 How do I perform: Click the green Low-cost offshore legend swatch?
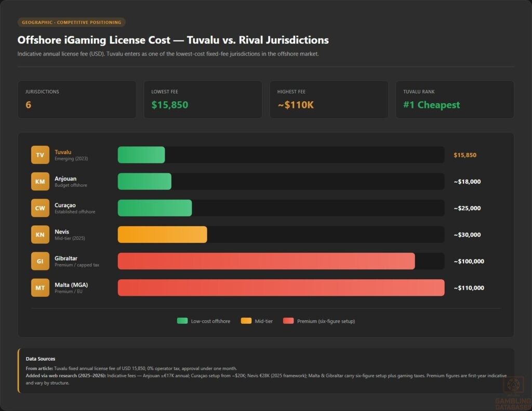click(182, 321)
